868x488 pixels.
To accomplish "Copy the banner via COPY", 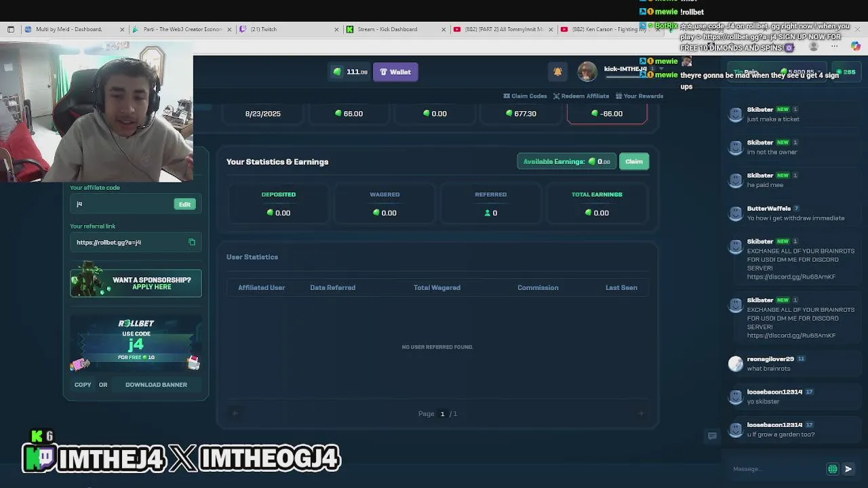I will coord(83,385).
